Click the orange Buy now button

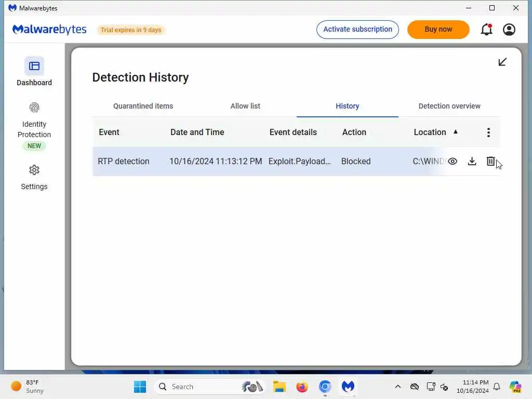pos(438,30)
